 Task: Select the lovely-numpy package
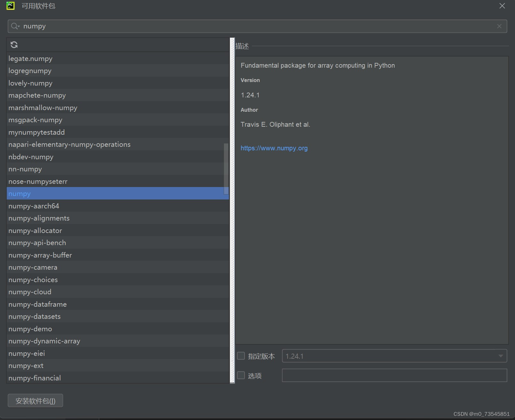click(117, 83)
